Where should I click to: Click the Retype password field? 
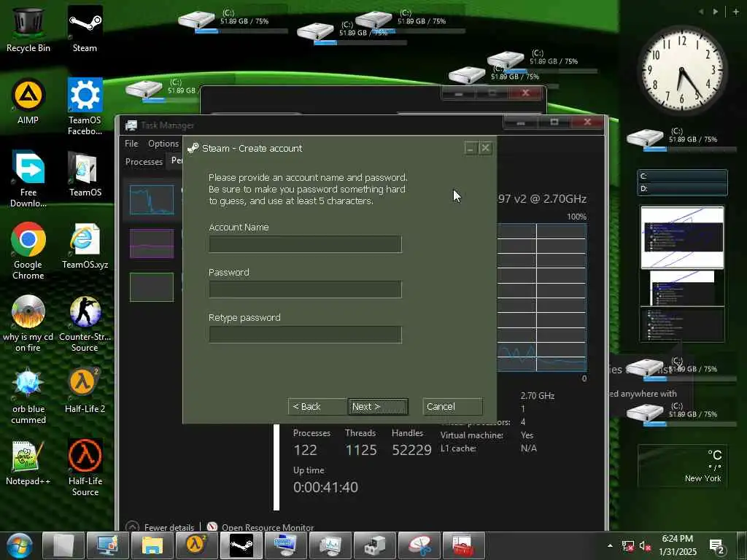coord(306,335)
